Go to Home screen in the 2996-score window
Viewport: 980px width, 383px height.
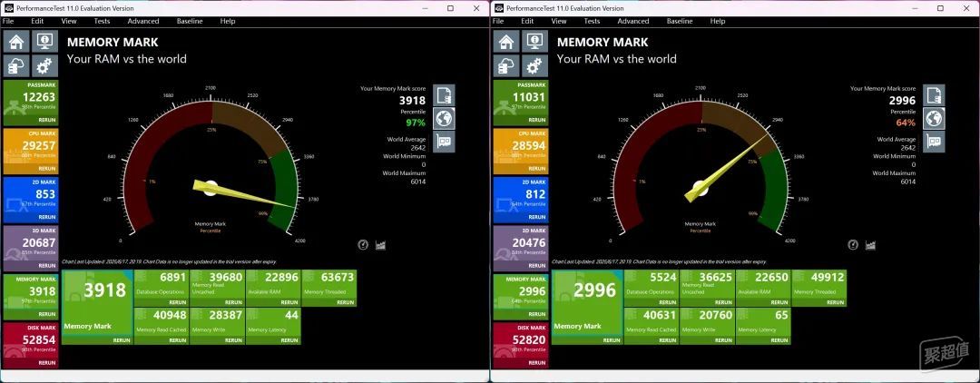pos(506,42)
